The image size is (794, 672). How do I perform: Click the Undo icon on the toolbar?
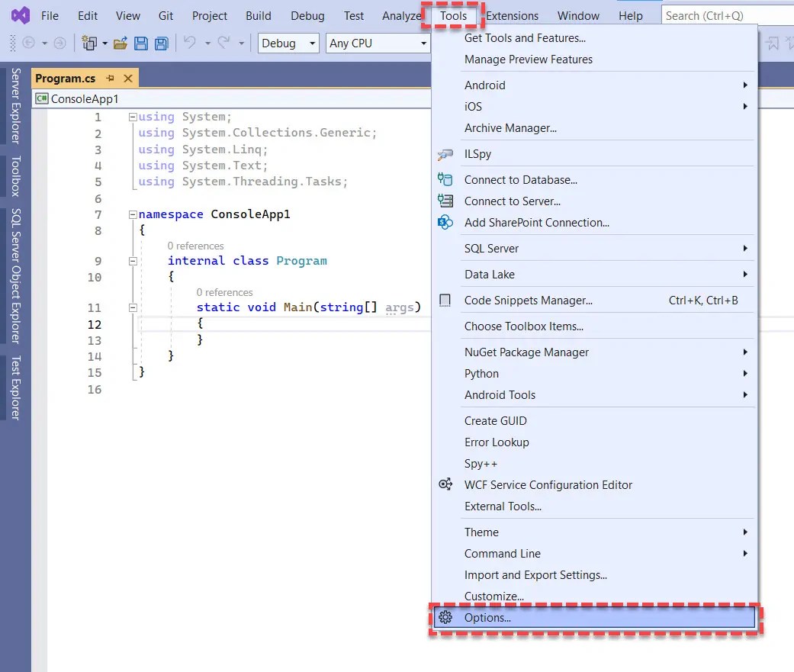pos(191,43)
